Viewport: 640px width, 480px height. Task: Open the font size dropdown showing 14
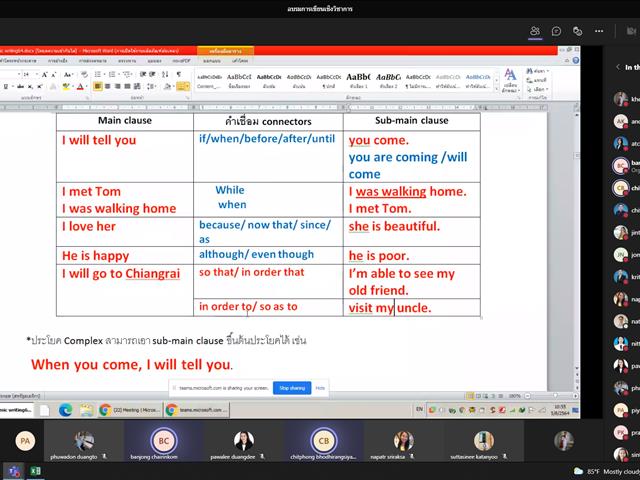point(30,74)
